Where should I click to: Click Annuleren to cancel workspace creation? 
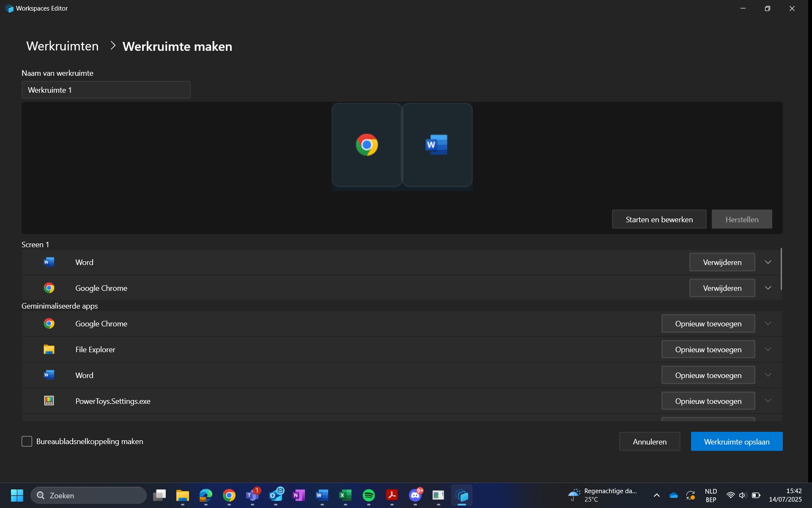650,442
